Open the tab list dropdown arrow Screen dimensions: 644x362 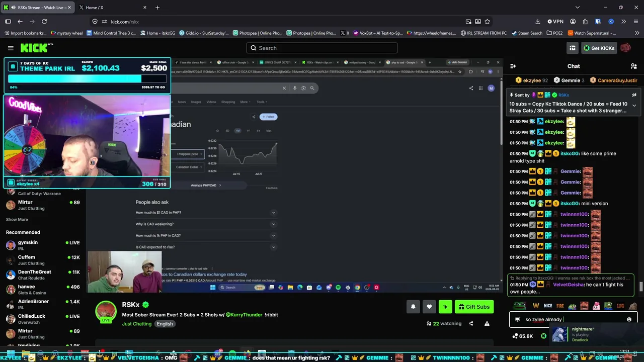coord(577,8)
